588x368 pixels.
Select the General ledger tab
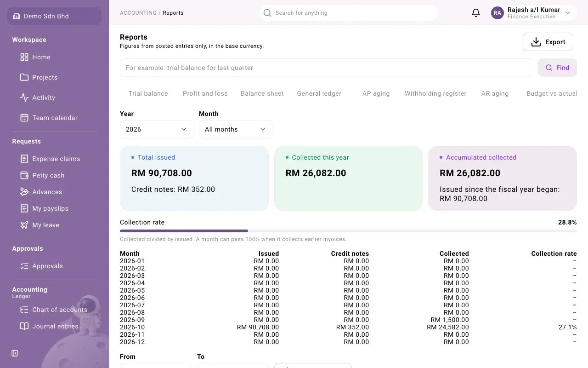(x=319, y=93)
